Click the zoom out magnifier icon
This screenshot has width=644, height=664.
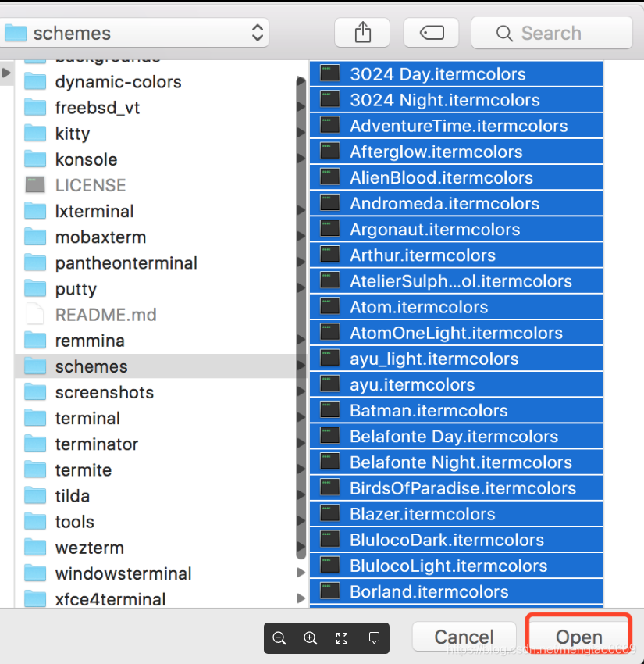click(279, 637)
